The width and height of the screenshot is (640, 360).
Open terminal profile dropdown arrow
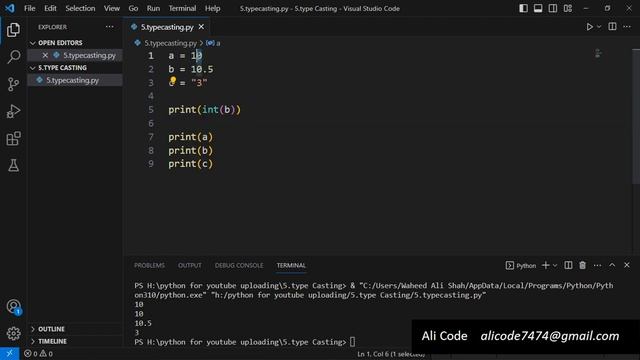pyautogui.click(x=555, y=266)
